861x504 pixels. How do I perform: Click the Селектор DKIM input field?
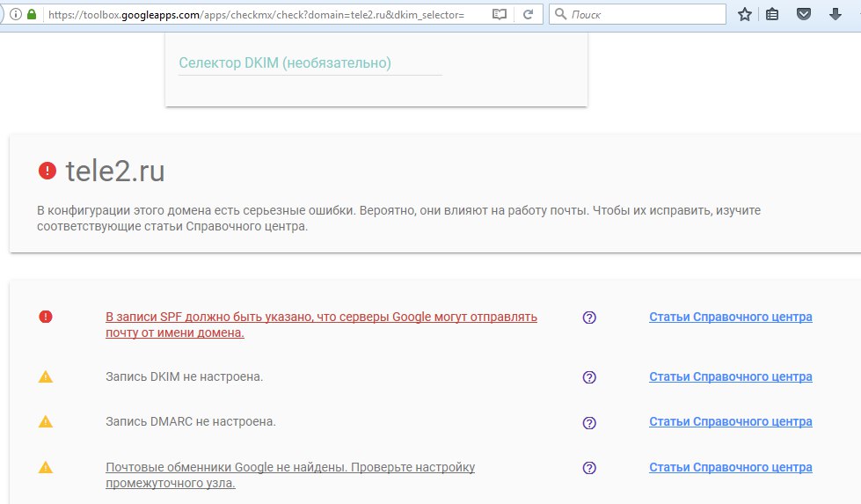click(310, 63)
